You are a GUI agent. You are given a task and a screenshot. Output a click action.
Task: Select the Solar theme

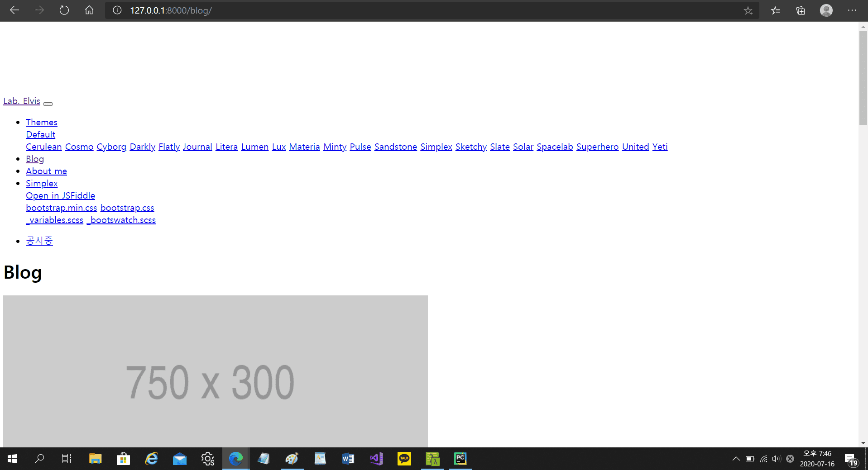point(523,147)
